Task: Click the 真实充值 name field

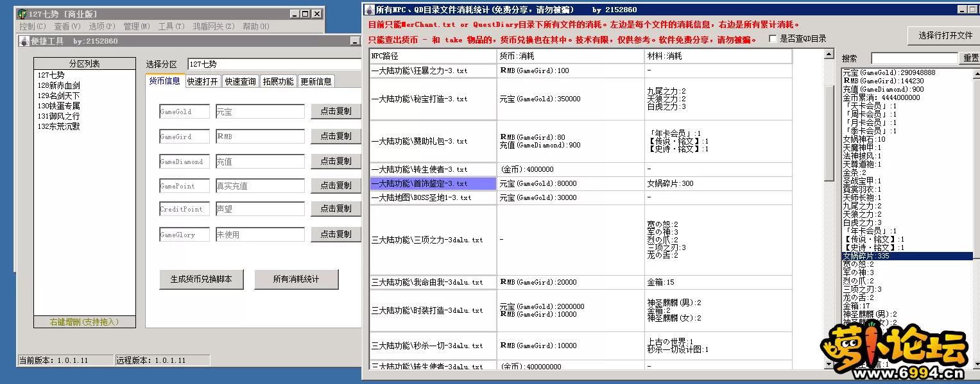Action: point(260,186)
